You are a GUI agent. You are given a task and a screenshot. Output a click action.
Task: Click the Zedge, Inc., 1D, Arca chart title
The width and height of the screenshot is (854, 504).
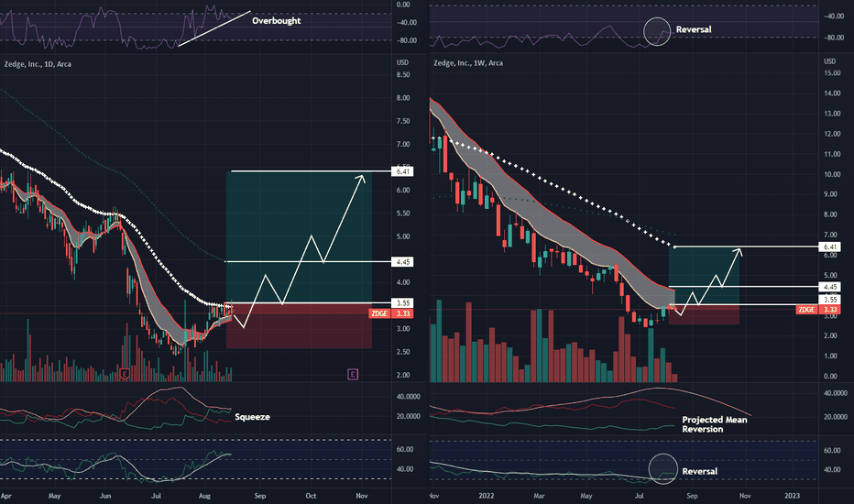[x=38, y=64]
